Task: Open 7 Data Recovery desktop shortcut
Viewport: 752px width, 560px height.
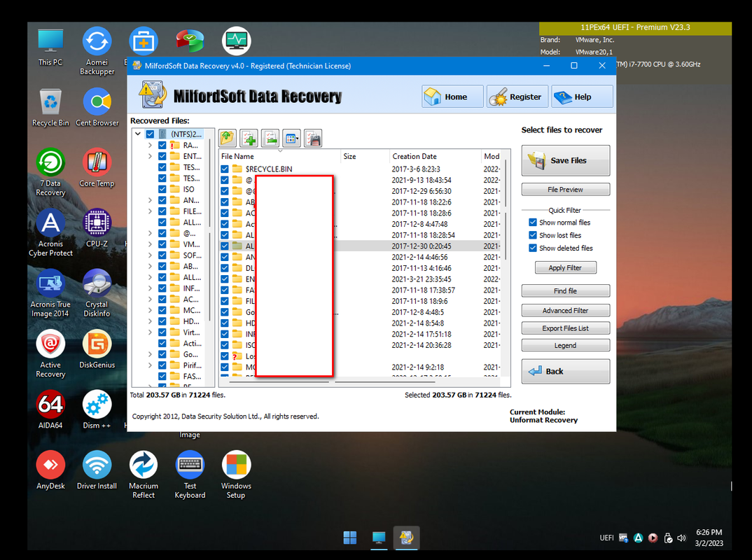Action: click(50, 172)
